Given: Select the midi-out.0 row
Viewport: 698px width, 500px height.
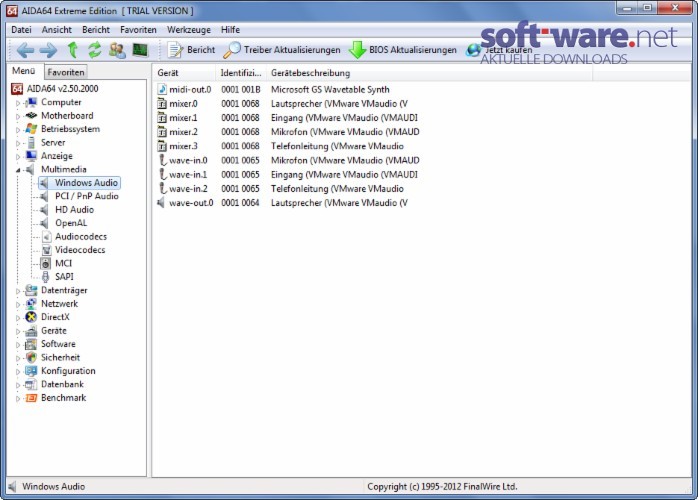Looking at the screenshot, I should click(x=273, y=89).
